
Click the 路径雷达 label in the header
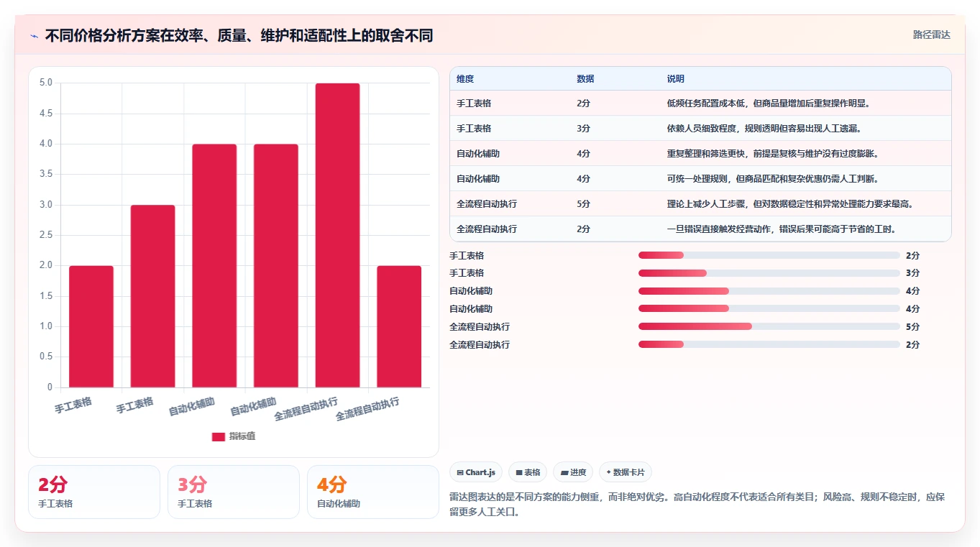(x=932, y=35)
